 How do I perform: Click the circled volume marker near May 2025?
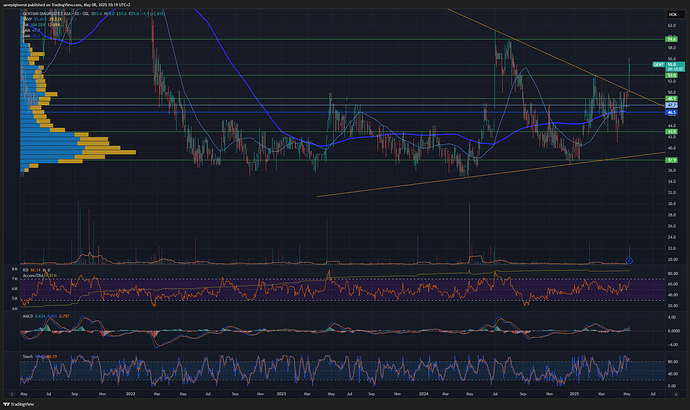[x=629, y=261]
